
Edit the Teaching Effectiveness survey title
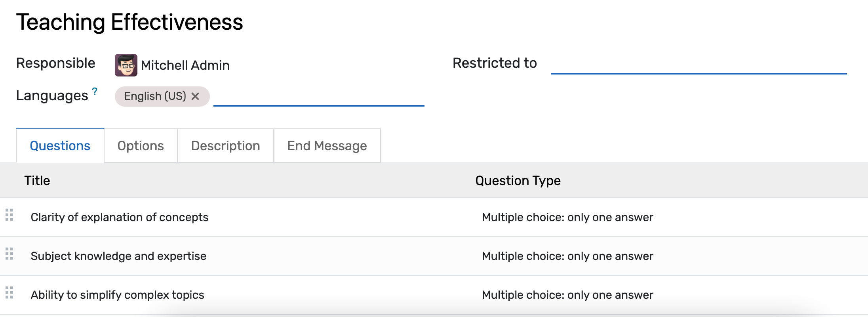[129, 22]
